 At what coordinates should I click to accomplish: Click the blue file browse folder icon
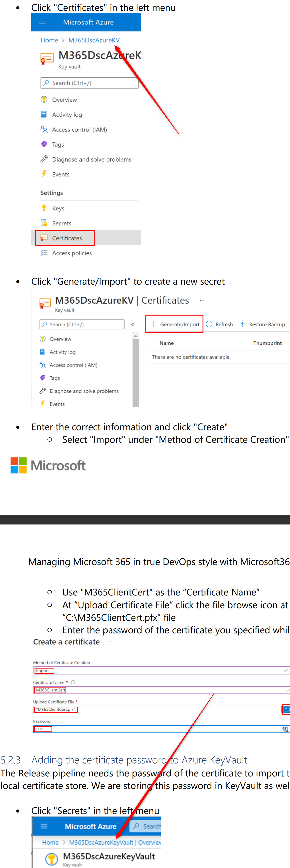(286, 710)
